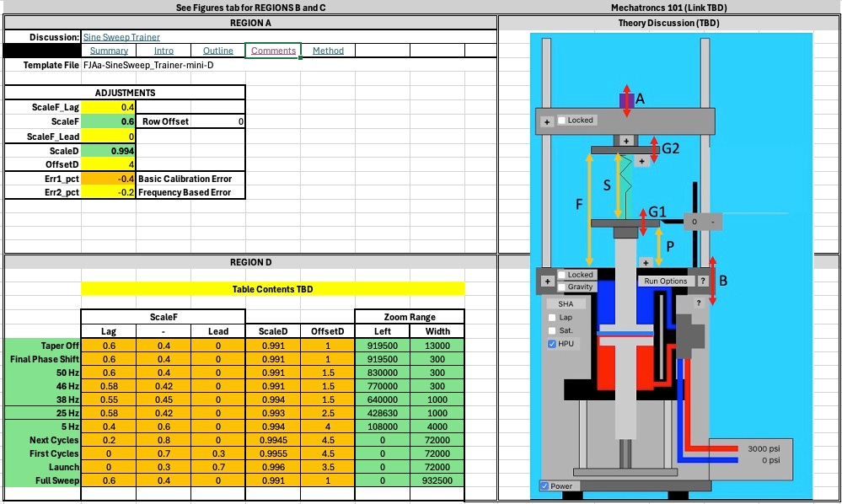Open the Method link
This screenshot has height=504, width=842.
(x=328, y=51)
